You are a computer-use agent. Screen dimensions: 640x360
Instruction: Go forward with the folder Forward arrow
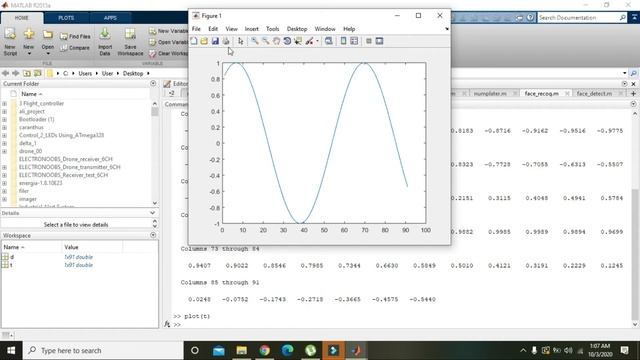16,73
